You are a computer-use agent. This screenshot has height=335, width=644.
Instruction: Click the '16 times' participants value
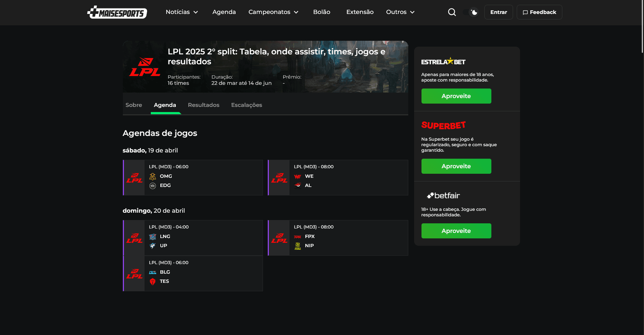178,83
